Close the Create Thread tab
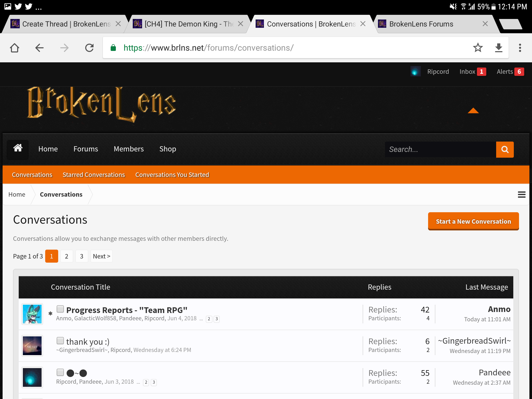The image size is (532, 399). pyautogui.click(x=118, y=24)
